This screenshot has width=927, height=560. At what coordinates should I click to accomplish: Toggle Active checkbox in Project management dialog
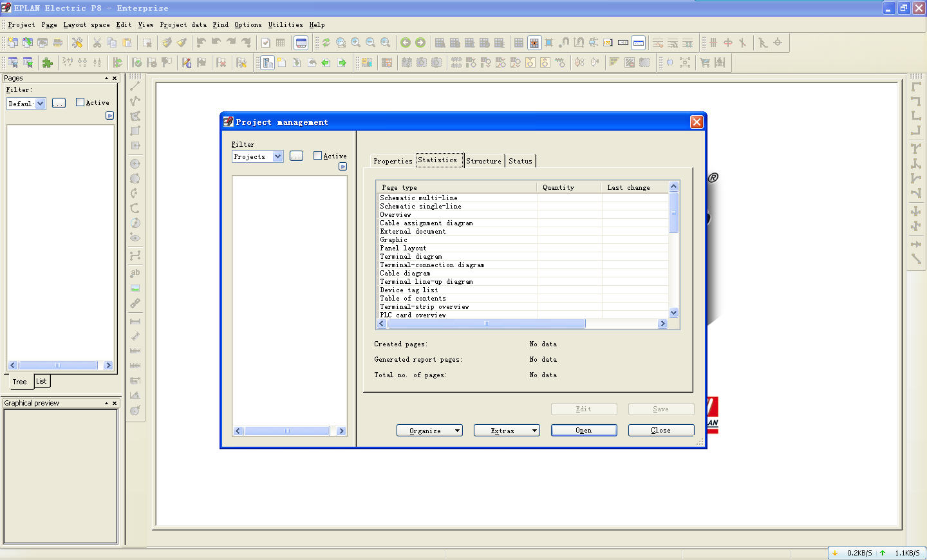pyautogui.click(x=317, y=156)
